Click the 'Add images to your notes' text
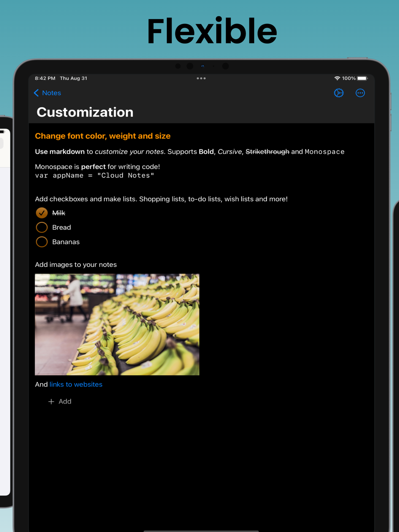399x532 pixels. 76,264
